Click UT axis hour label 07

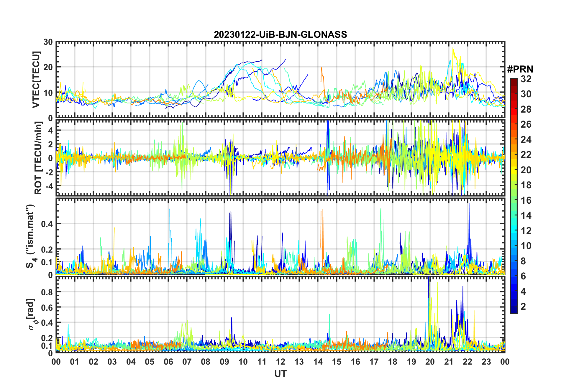pyautogui.click(x=187, y=362)
